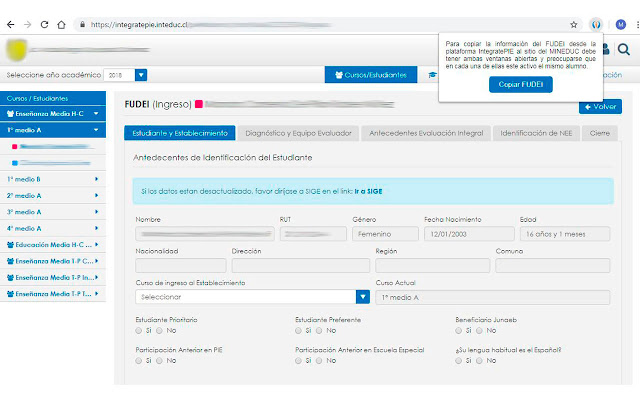The height and width of the screenshot is (400, 640).
Task: Expand the Educación Media H-C group
Action: [53, 244]
